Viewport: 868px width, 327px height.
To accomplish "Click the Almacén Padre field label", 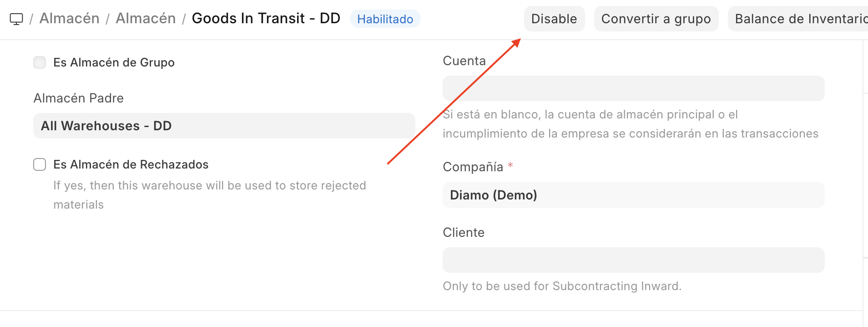I will [78, 98].
